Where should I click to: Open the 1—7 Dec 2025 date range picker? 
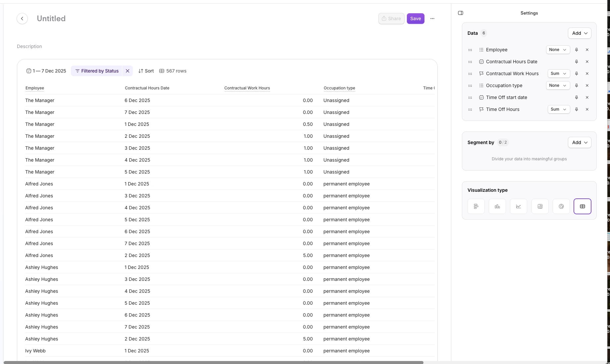coord(46,71)
